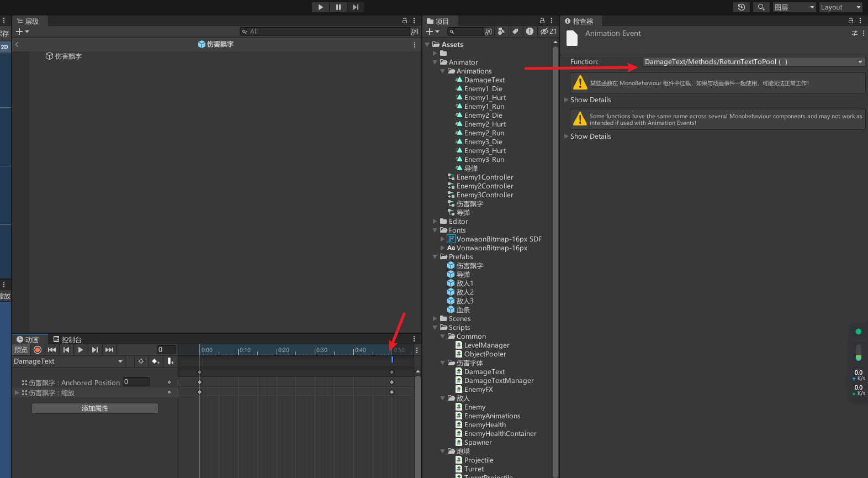Click the Anchored Position value field

[136, 382]
